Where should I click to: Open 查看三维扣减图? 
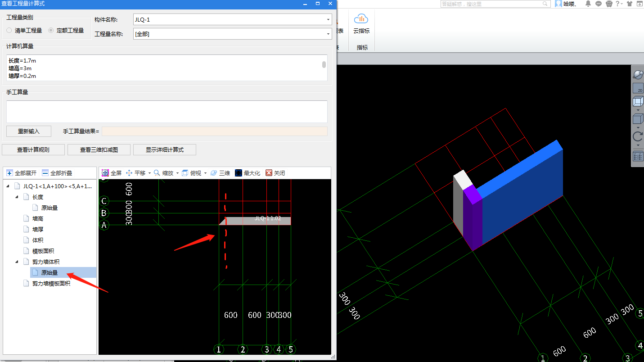pos(99,150)
